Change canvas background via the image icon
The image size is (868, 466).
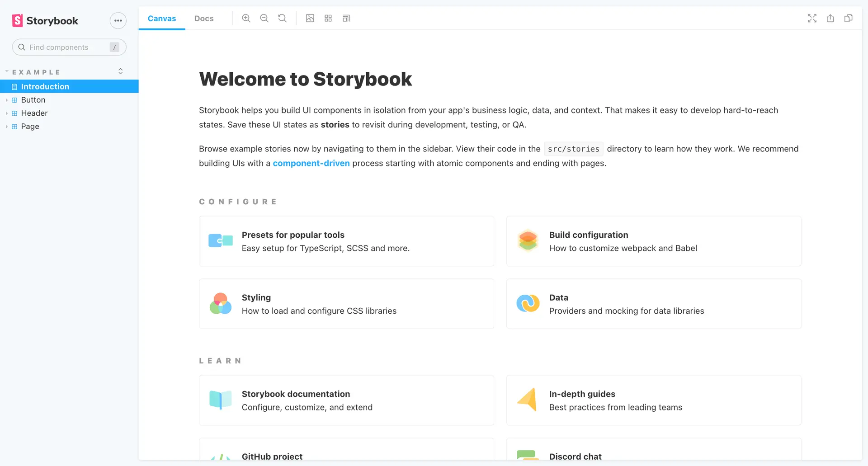click(x=310, y=18)
